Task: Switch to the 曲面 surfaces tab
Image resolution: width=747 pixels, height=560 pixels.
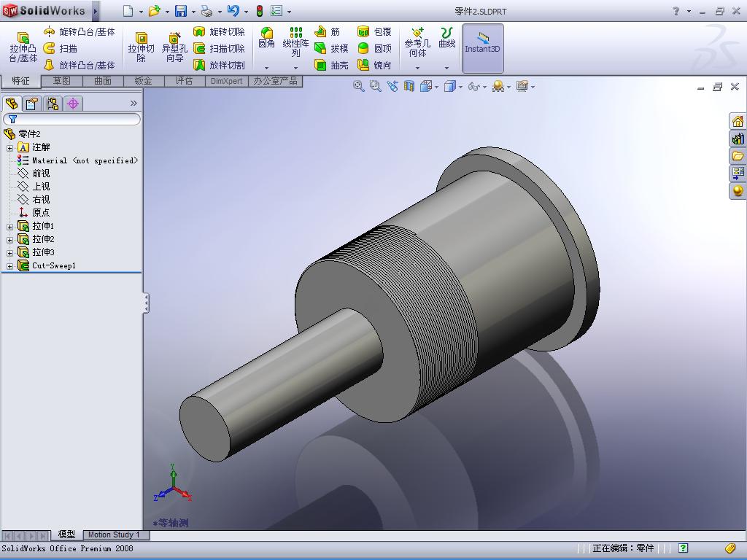Action: click(102, 81)
